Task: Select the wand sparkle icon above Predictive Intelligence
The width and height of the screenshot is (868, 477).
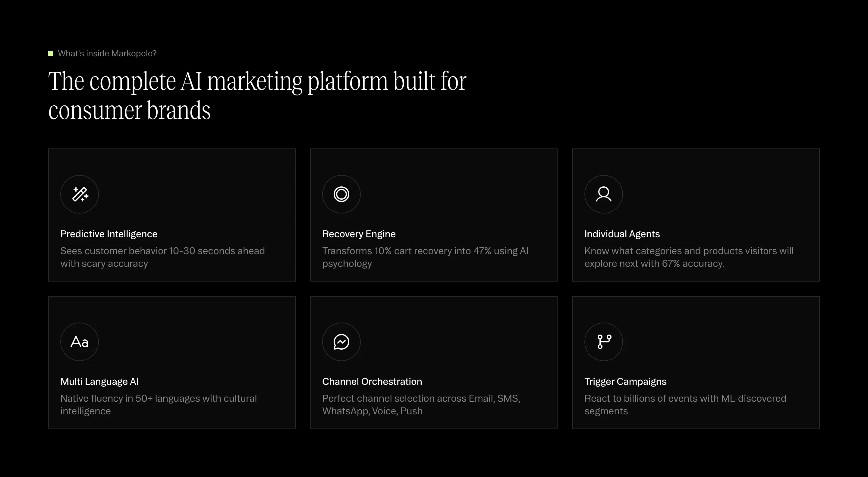Action: [79, 194]
